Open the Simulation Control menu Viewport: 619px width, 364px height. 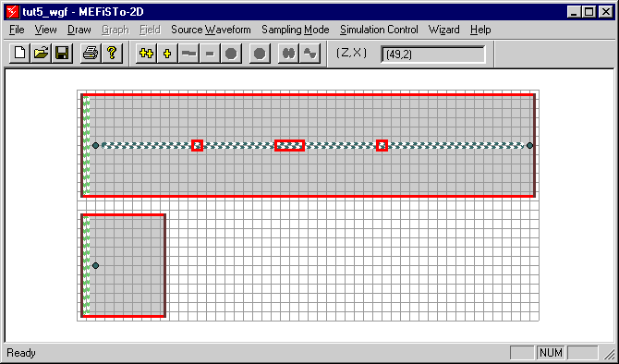point(379,30)
